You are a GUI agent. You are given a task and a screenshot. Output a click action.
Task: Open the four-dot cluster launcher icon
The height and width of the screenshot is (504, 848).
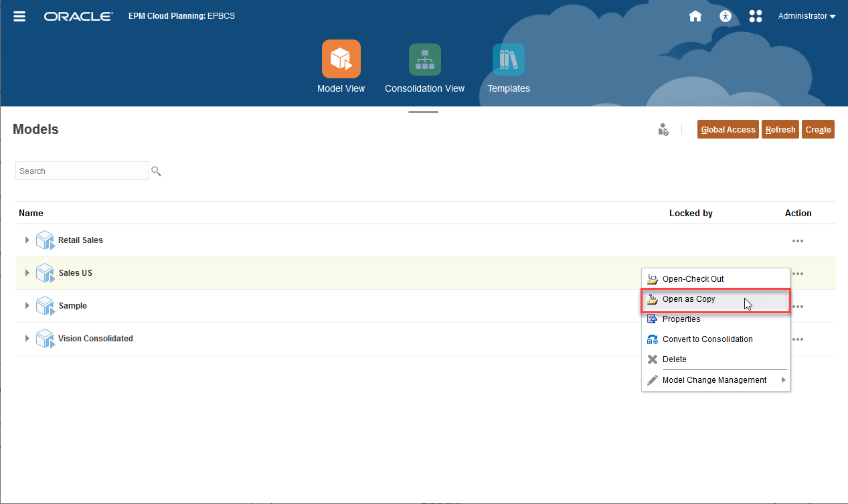(756, 16)
